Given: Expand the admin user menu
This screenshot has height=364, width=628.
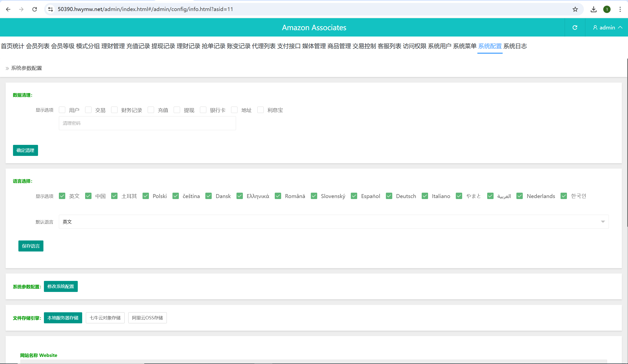Looking at the screenshot, I should (607, 27).
